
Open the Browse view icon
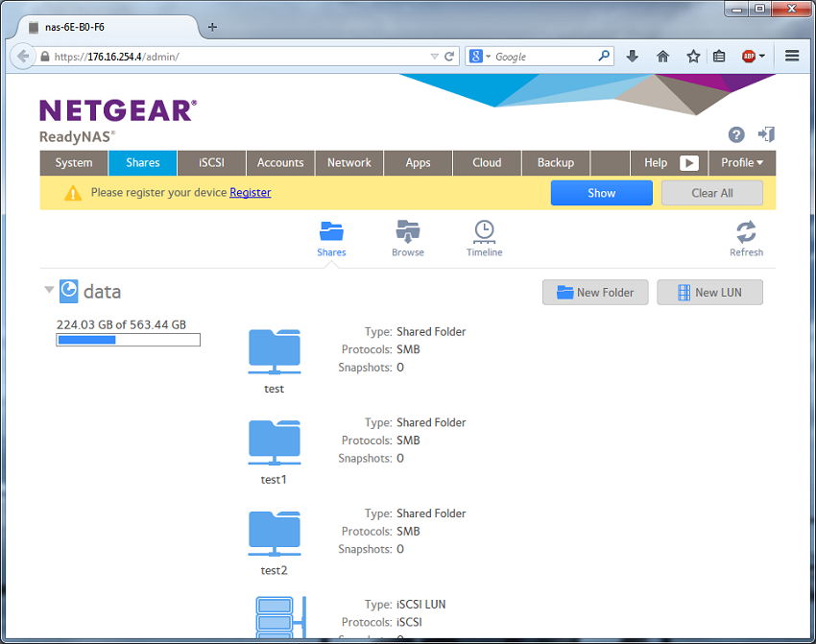point(407,232)
